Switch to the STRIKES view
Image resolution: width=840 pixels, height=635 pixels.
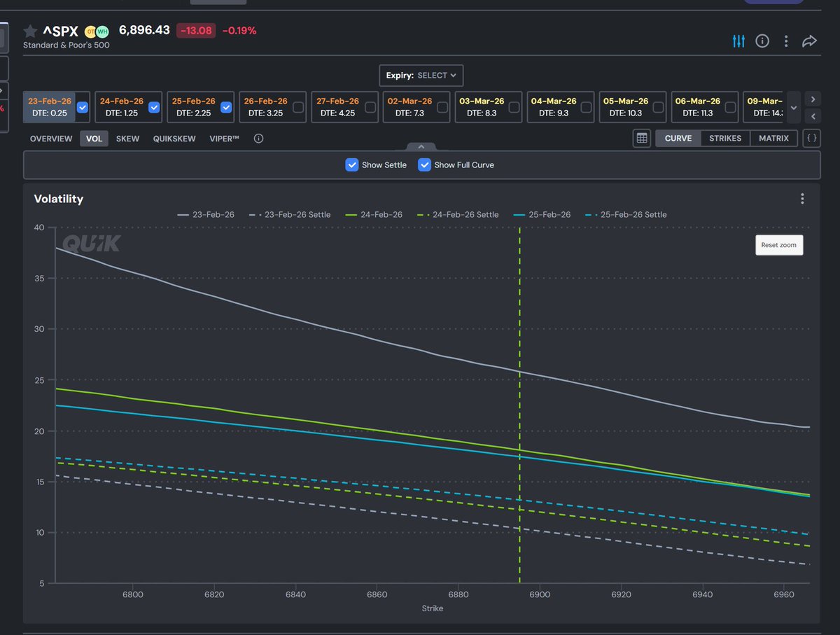[725, 139]
